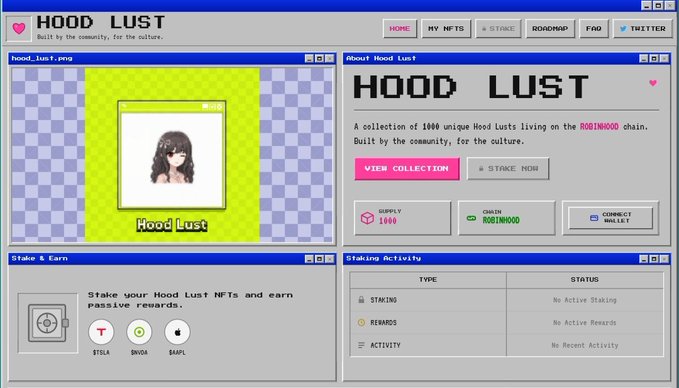This screenshot has width=679, height=388.
Task: Select the STAKING row label
Action: coord(383,300)
